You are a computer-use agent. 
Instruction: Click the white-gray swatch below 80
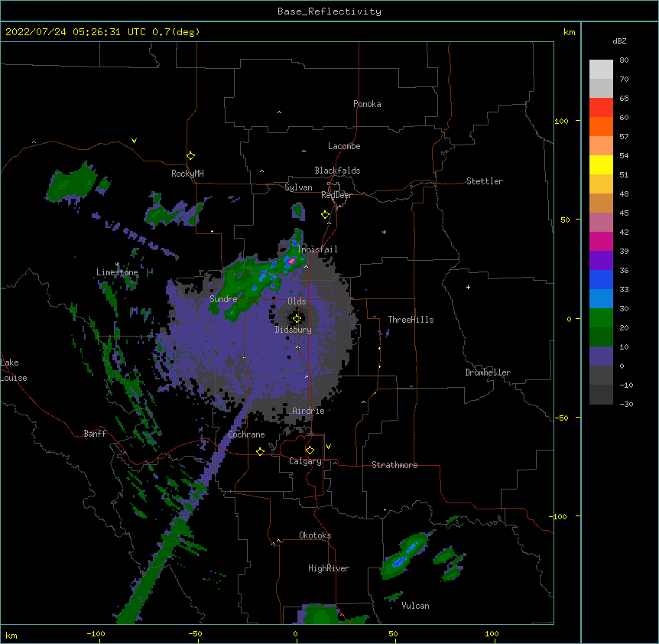click(601, 69)
